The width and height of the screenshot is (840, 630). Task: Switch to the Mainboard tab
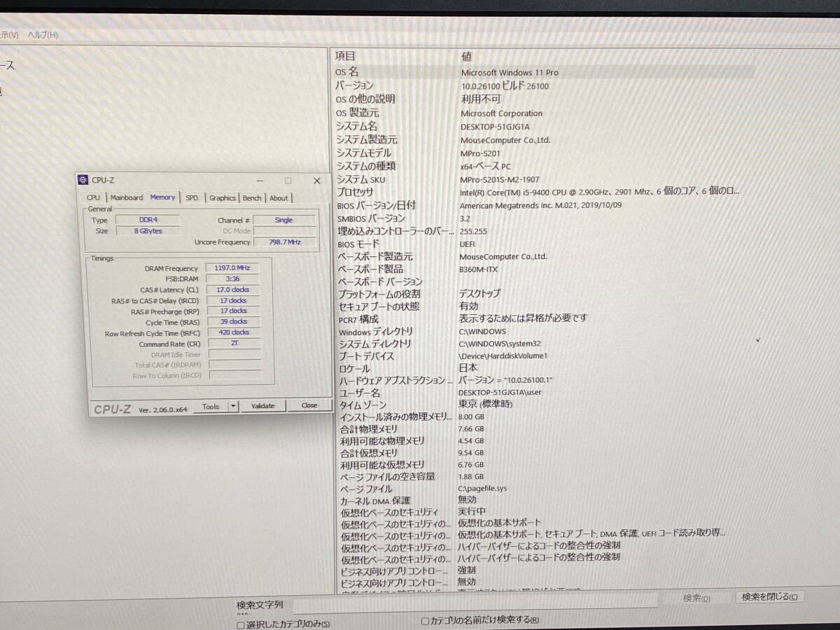coord(127,197)
